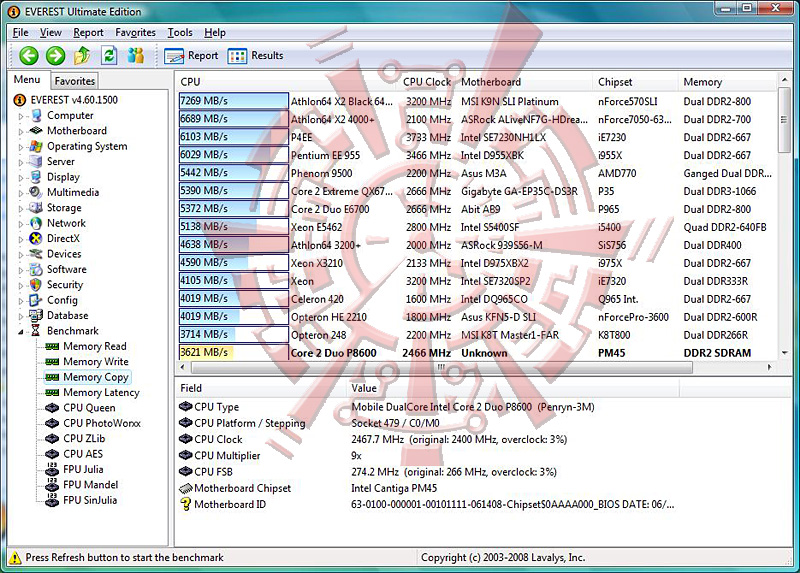Switch to the Menu tab
The image size is (800, 573).
click(27, 80)
